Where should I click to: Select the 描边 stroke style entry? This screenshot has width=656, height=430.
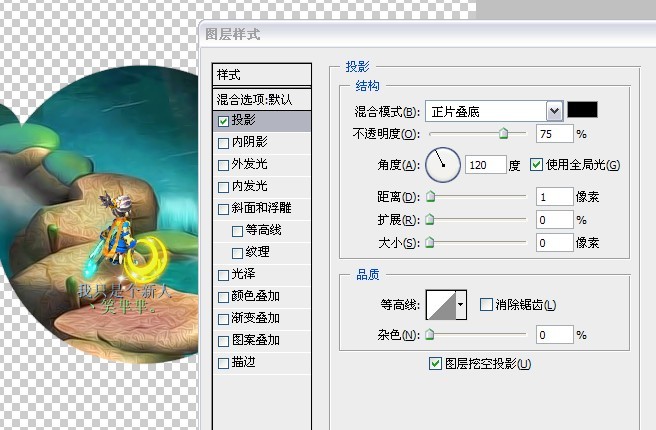[x=223, y=363]
